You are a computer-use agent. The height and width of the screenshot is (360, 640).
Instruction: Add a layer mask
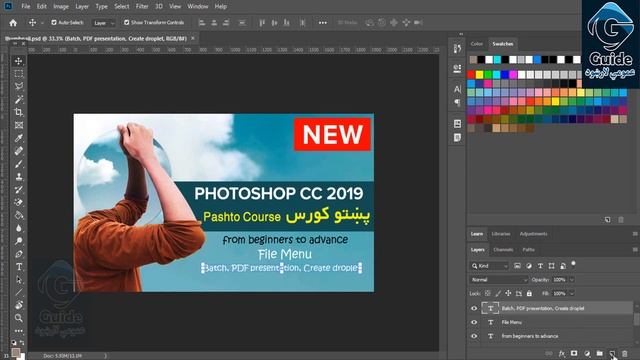[574, 353]
